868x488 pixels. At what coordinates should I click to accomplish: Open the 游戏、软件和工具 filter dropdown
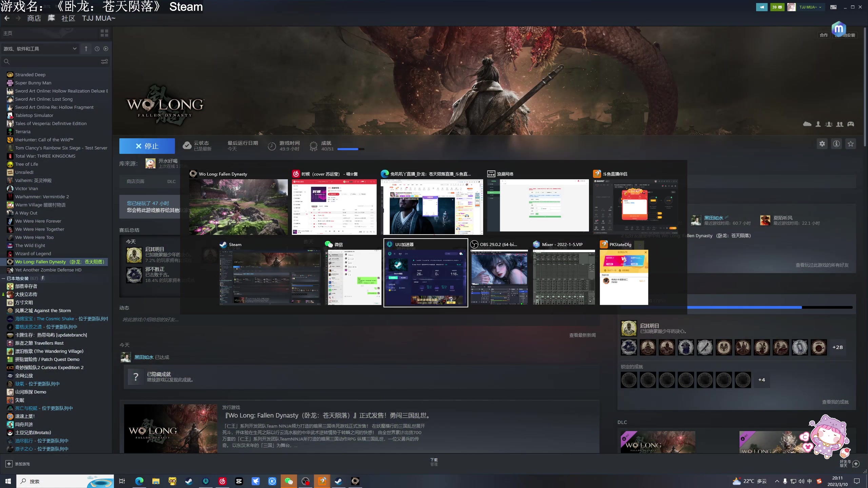(x=40, y=49)
